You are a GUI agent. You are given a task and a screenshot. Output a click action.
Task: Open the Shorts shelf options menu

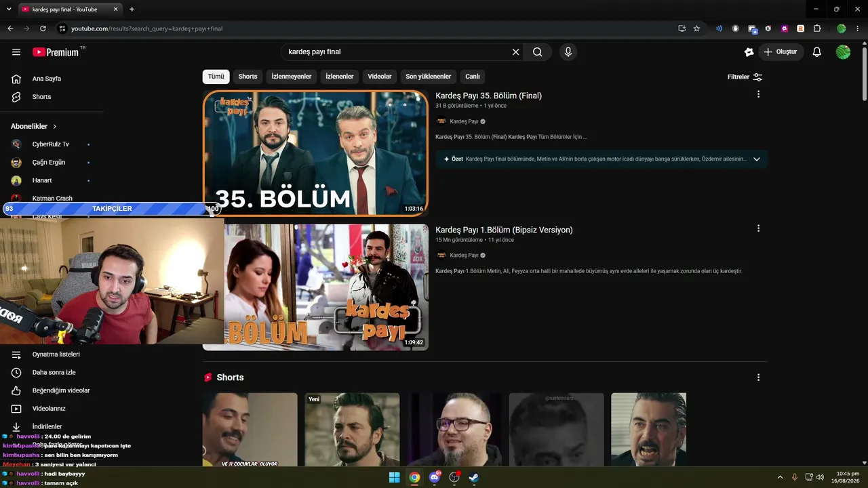(758, 378)
